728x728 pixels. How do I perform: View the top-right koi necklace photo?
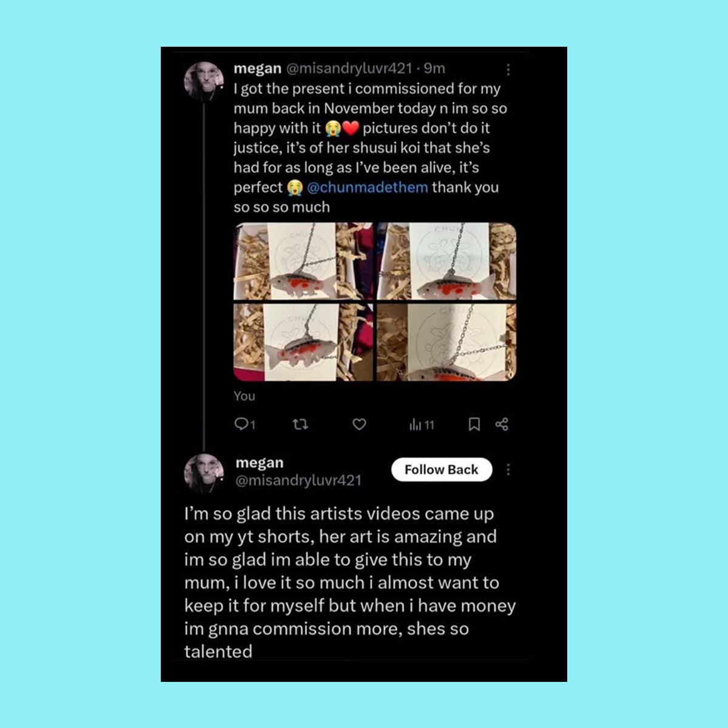[x=446, y=261]
